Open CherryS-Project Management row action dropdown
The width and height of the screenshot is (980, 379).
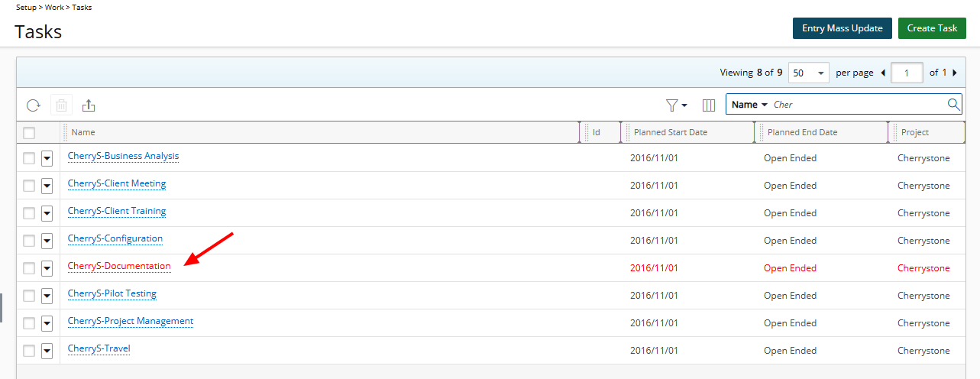(x=47, y=323)
